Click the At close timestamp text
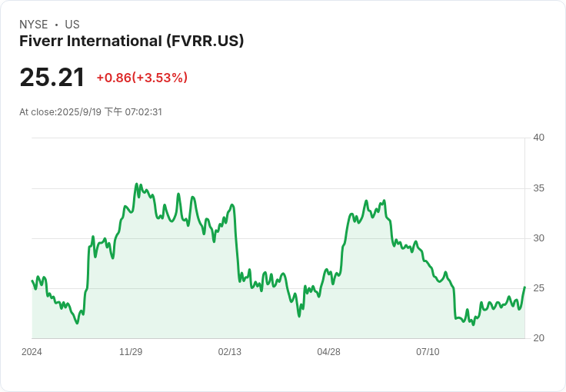Screen dimensions: 566x392 tap(91, 111)
